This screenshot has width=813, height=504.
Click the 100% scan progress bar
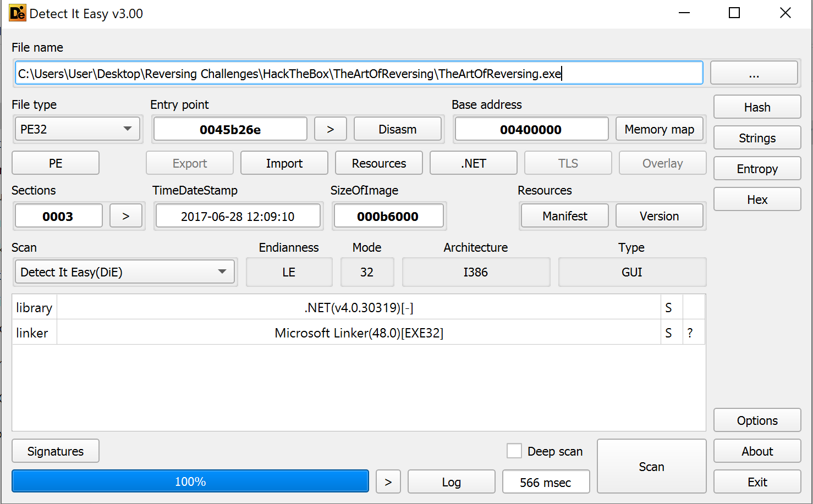190,481
